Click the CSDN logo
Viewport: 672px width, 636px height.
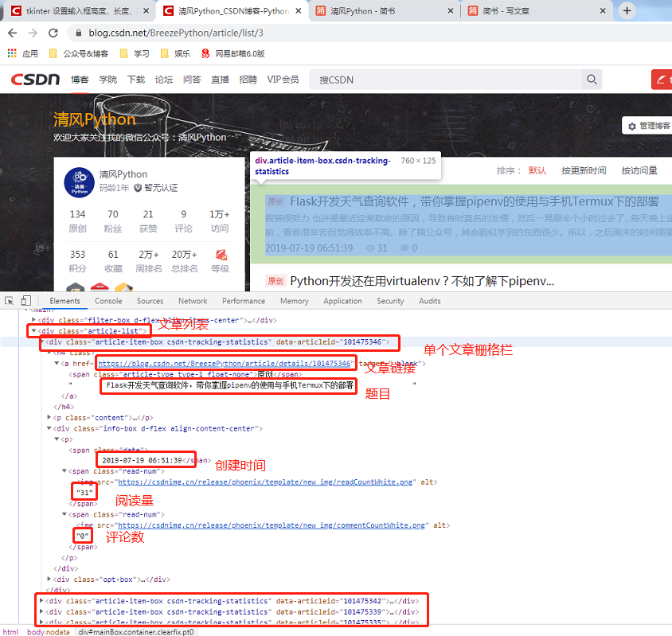35,80
